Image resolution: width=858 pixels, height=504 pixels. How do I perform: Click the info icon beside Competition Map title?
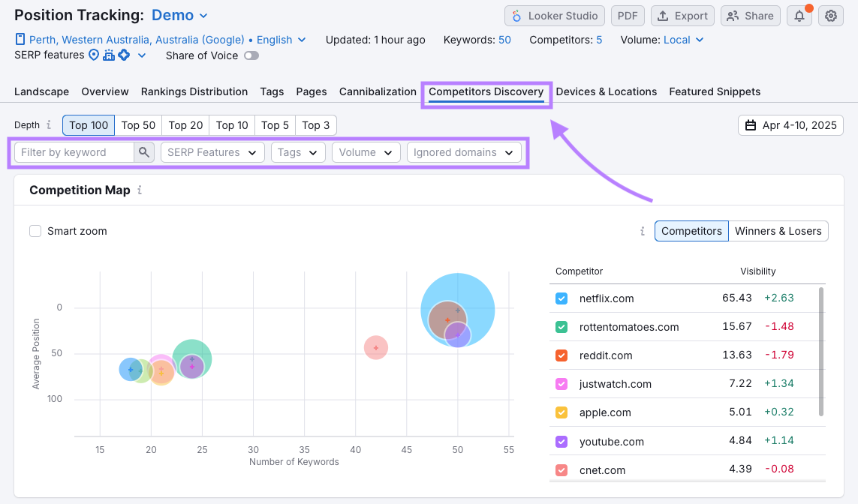[x=140, y=190]
